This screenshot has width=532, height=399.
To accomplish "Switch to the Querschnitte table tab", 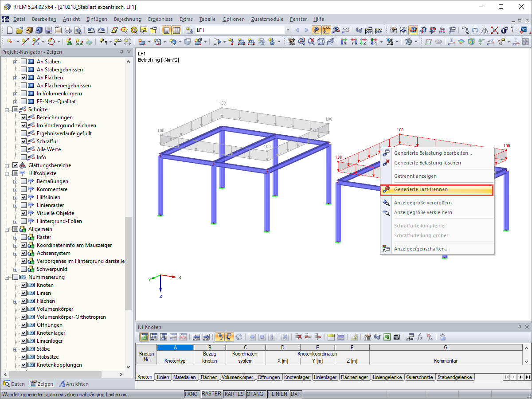I will click(419, 377).
